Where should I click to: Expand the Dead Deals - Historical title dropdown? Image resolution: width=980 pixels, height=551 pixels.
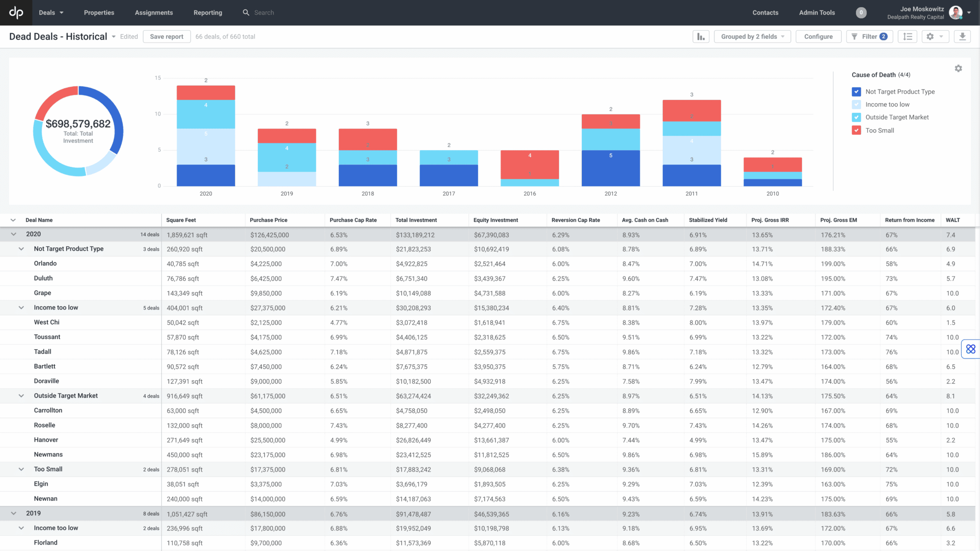[113, 36]
